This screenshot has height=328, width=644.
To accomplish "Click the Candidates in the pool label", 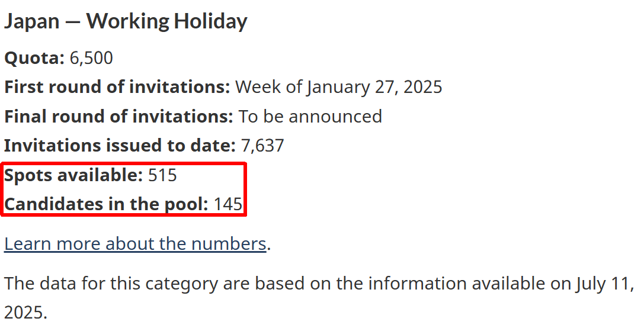I will coord(107,204).
